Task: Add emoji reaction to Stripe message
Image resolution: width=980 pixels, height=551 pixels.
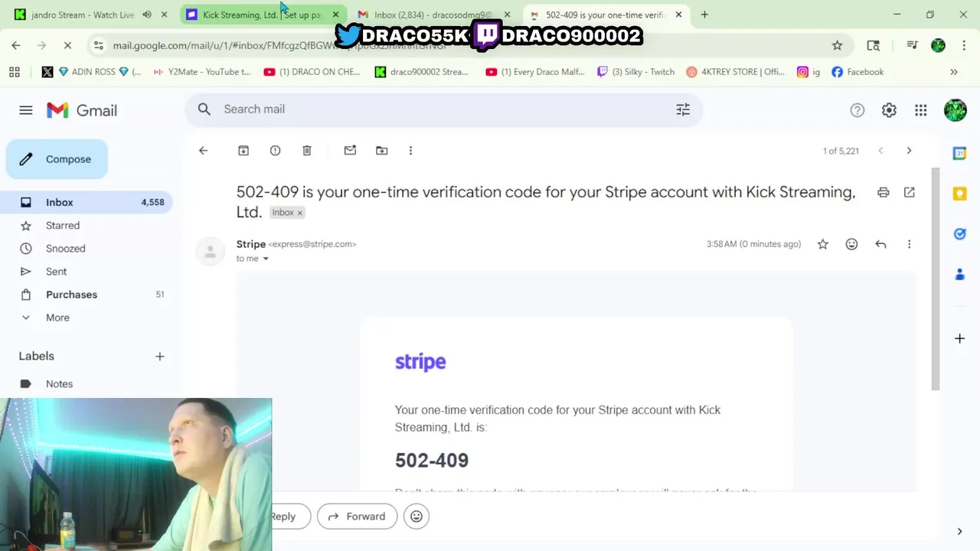Action: [851, 244]
